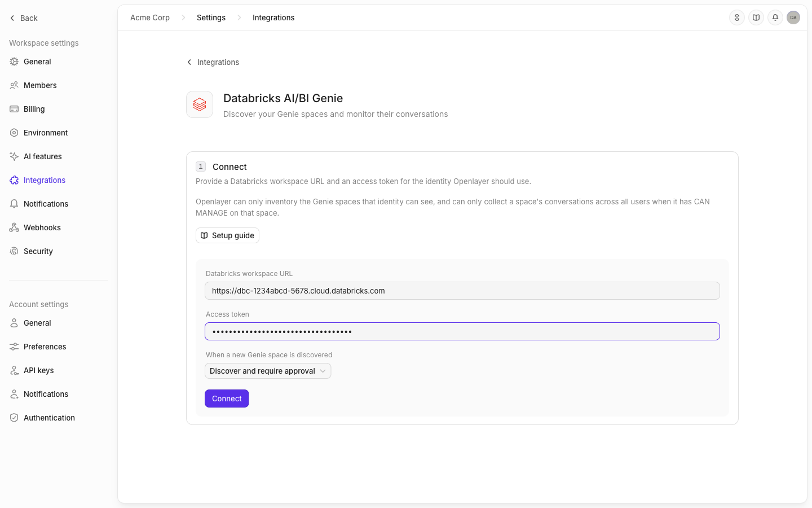Click the chevron beside the Integrations back link

pyautogui.click(x=189, y=62)
